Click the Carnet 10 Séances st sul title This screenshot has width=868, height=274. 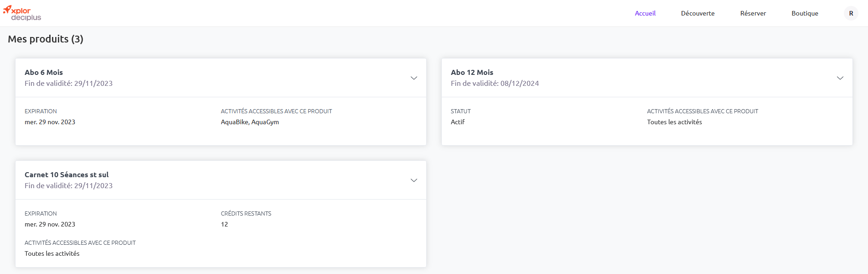pos(67,174)
